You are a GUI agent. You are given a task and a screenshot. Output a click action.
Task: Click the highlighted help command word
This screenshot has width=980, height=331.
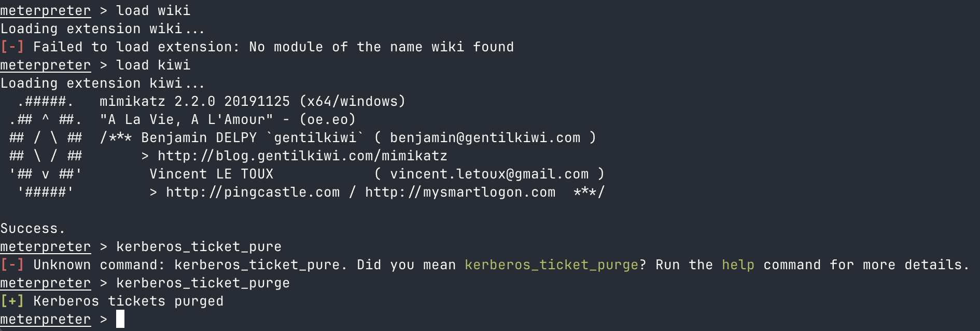738,265
